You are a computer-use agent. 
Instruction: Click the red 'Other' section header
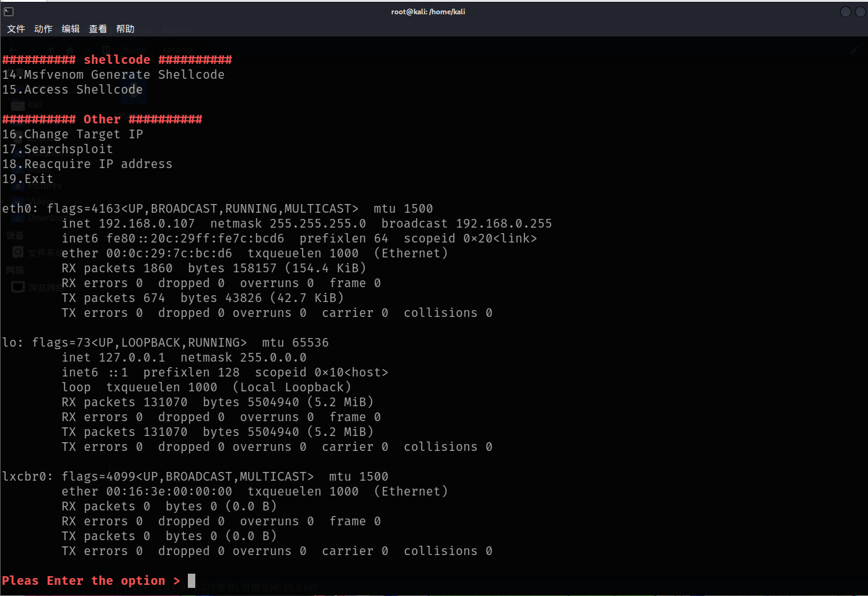[102, 119]
